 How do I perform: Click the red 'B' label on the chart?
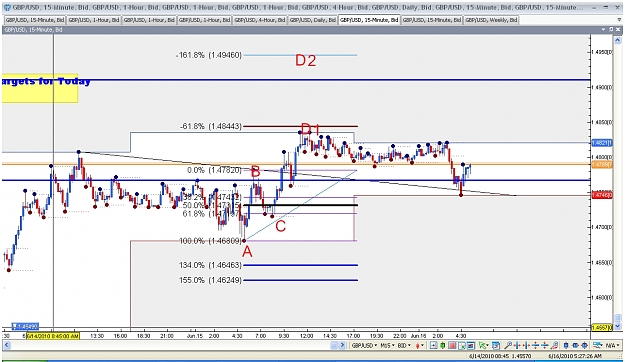coord(256,172)
